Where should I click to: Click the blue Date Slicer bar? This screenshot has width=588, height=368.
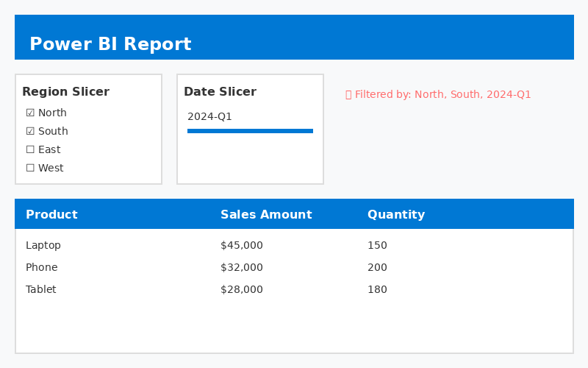[x=250, y=131]
